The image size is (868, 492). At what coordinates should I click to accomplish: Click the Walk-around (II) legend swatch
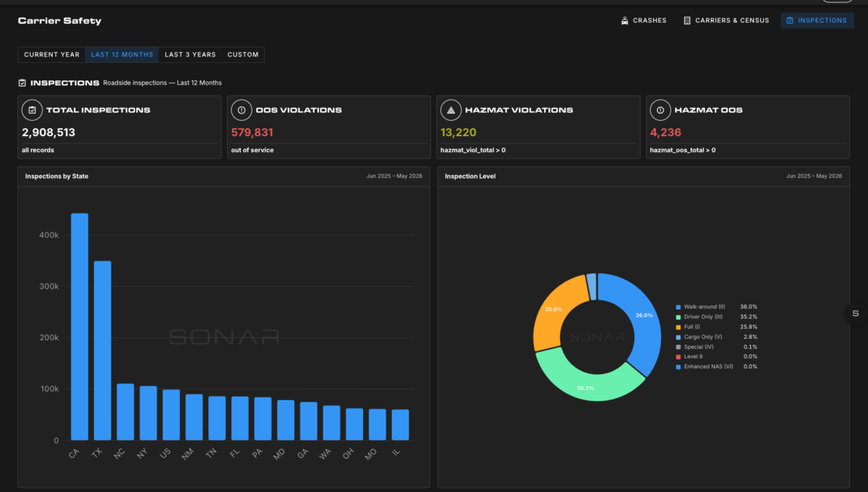(x=678, y=307)
